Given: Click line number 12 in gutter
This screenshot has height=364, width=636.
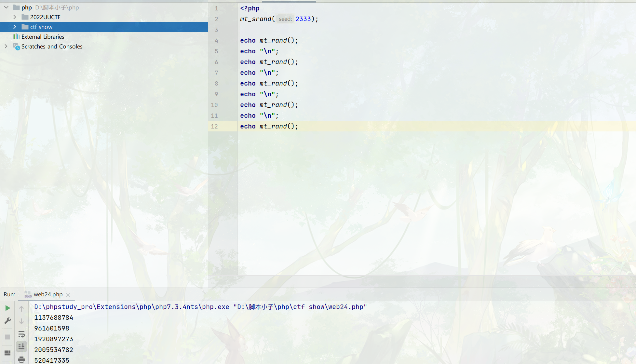Looking at the screenshot, I should point(214,126).
